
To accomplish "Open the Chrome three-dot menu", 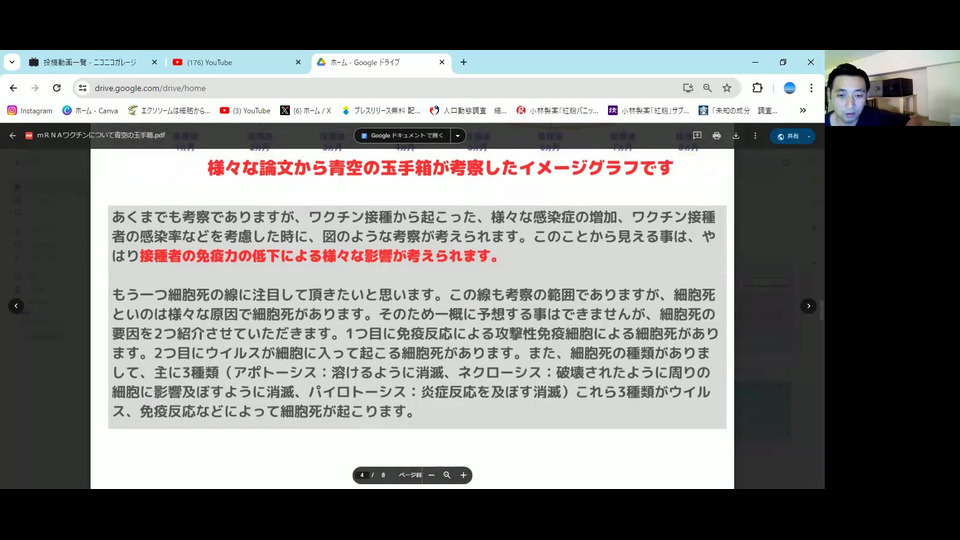I will pos(811,88).
